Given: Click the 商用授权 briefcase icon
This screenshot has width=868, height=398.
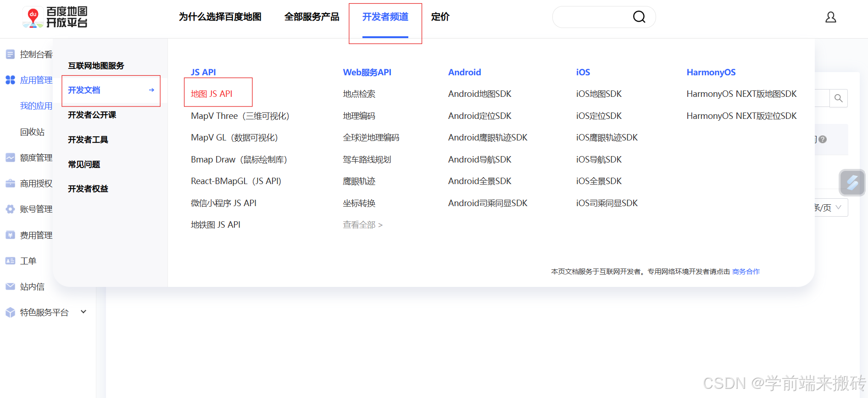Looking at the screenshot, I should point(10,183).
